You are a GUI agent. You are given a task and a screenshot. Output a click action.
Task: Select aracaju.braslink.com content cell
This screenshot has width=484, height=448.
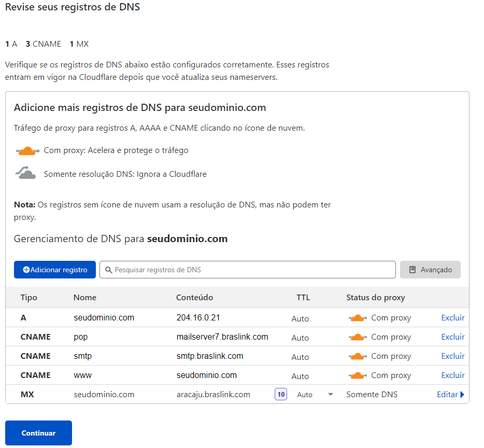pos(213,395)
